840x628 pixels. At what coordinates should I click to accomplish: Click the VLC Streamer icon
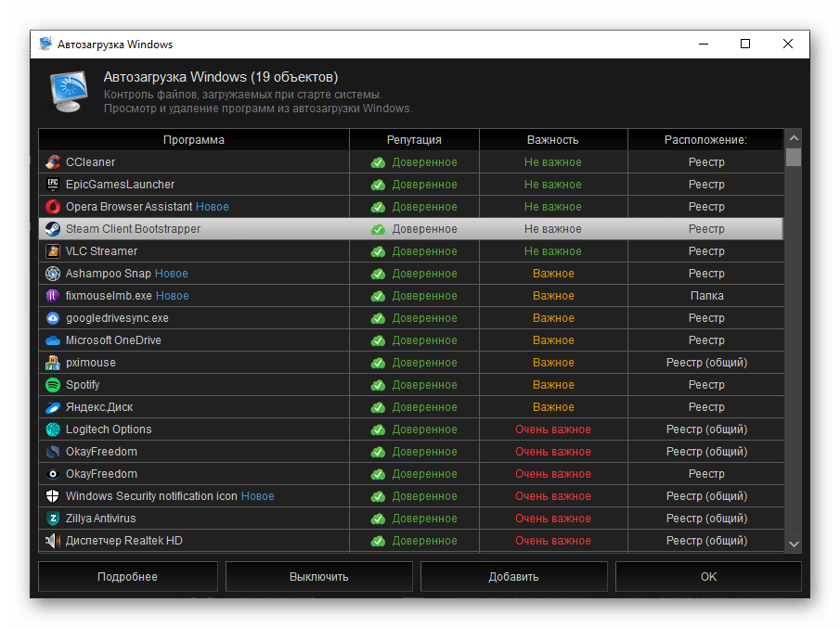pos(53,251)
